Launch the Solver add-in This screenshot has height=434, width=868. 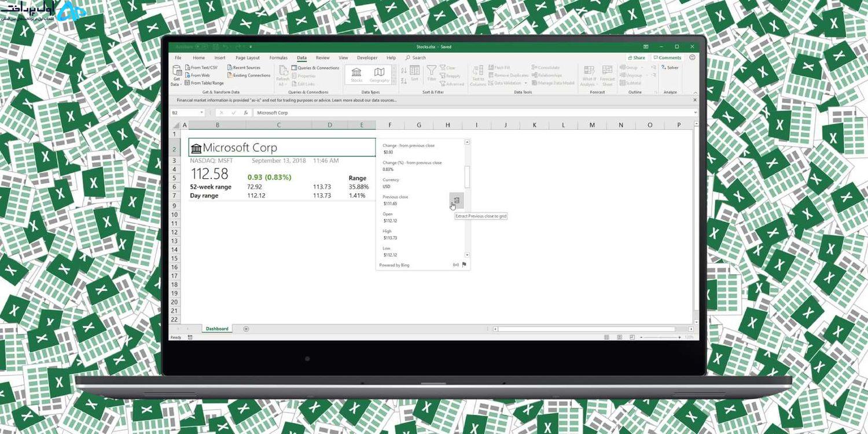tap(670, 68)
